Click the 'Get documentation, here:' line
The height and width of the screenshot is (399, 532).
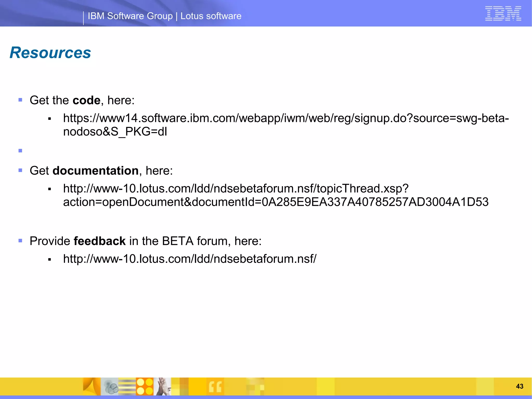point(101,171)
